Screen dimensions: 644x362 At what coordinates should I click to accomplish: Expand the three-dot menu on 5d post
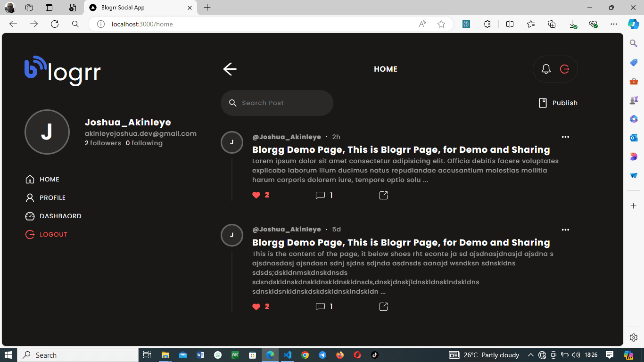coord(565,230)
